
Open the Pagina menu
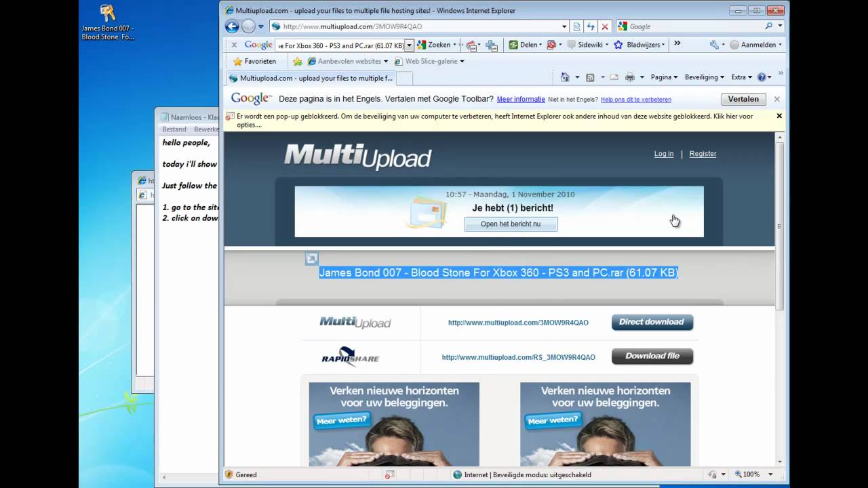click(x=664, y=77)
